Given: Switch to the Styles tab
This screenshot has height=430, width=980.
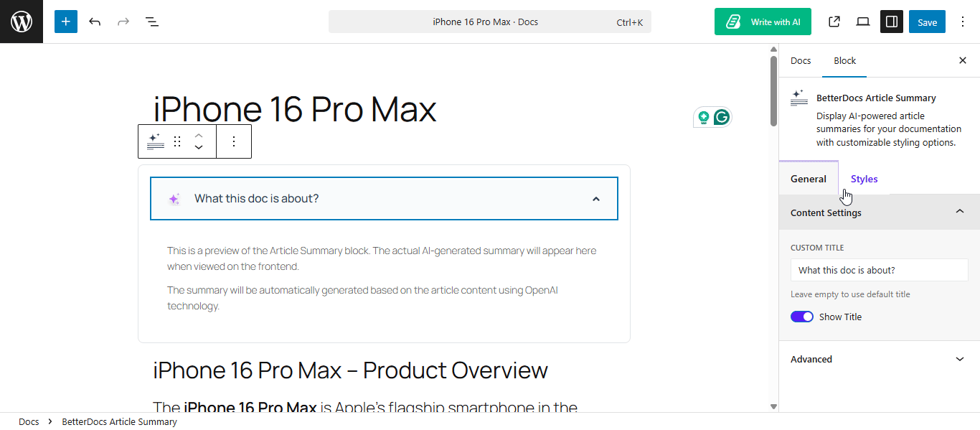Looking at the screenshot, I should pyautogui.click(x=864, y=179).
